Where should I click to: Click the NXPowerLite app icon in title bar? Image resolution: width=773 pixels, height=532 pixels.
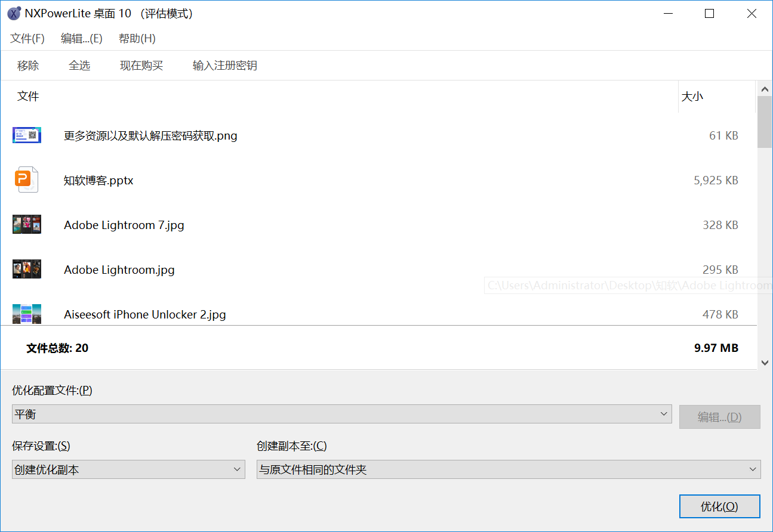(14, 13)
